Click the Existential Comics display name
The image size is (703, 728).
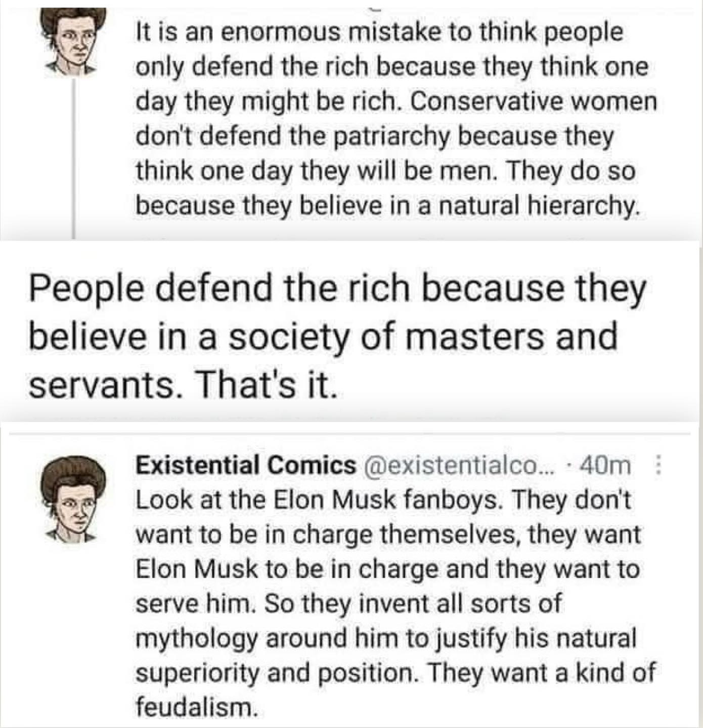coord(246,466)
